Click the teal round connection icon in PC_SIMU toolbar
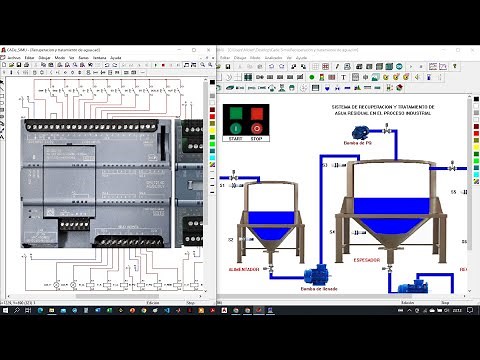The height and width of the screenshot is (360, 480). pyautogui.click(x=399, y=66)
